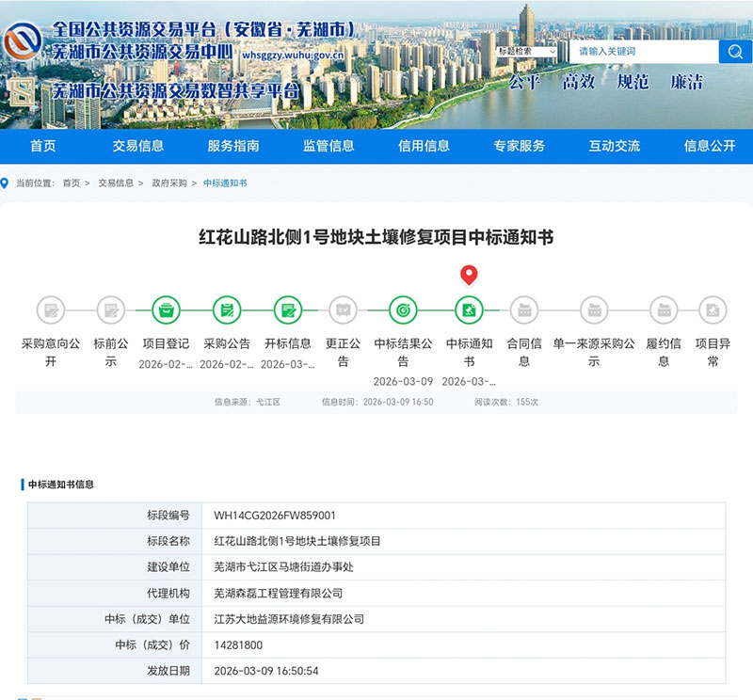Click the 首页 breadcrumb link
The height and width of the screenshot is (700, 753).
[x=72, y=183]
